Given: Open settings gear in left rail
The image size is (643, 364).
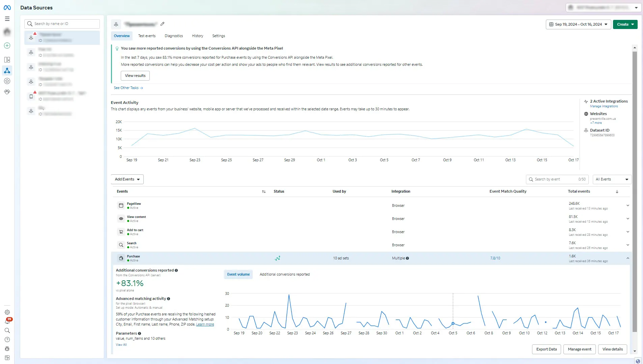Looking at the screenshot, I should tap(7, 312).
